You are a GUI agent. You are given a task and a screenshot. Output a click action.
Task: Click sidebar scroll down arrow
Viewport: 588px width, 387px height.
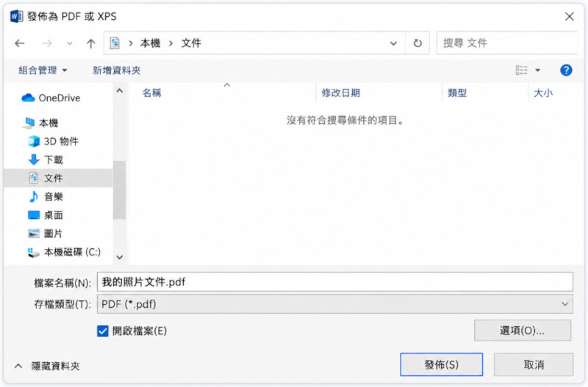tap(120, 257)
